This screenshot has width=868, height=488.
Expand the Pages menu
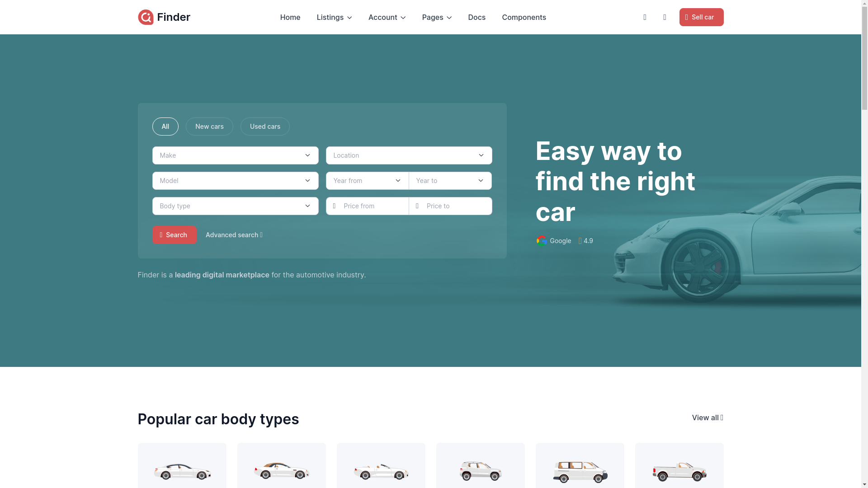pyautogui.click(x=437, y=17)
